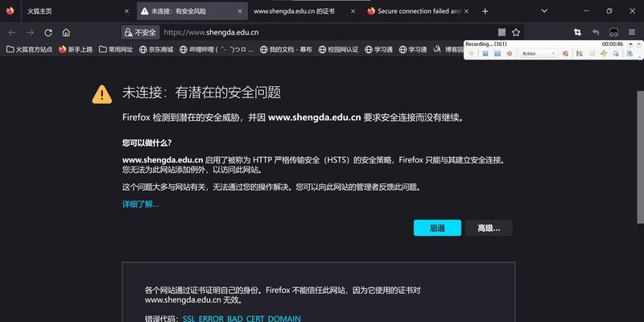Screen dimensions: 644x322
Task: Click the double blue panel icon in recorder
Action: (x=497, y=53)
